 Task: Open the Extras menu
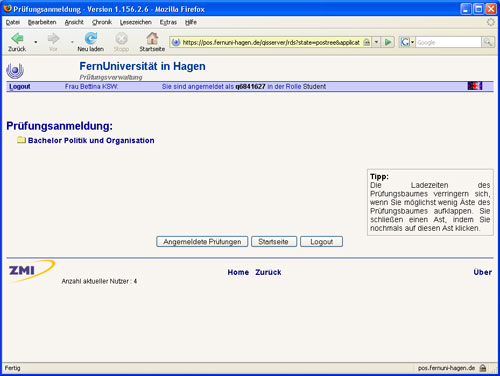pos(168,22)
